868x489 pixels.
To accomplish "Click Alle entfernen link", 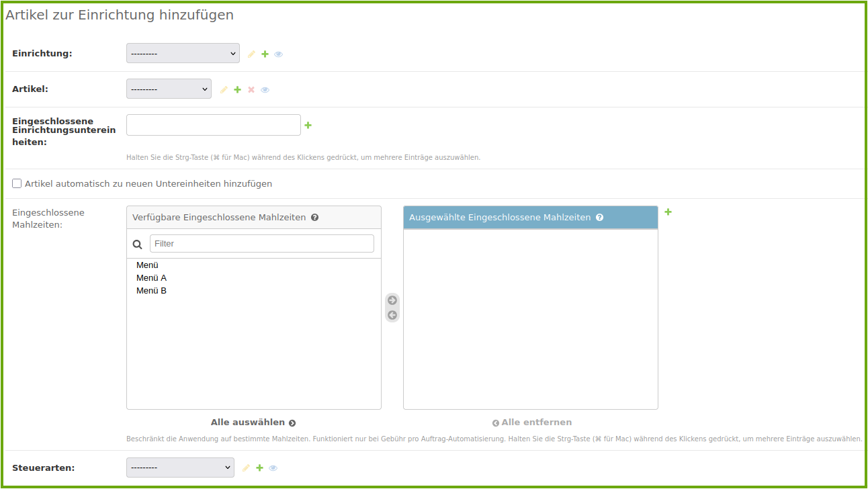I will (531, 423).
